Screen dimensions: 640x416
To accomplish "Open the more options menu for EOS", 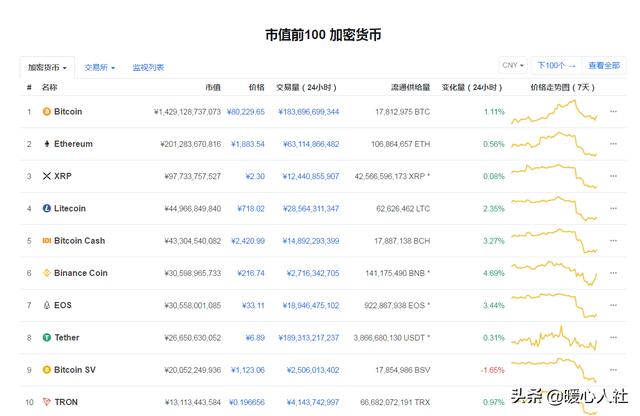I will [x=613, y=305].
